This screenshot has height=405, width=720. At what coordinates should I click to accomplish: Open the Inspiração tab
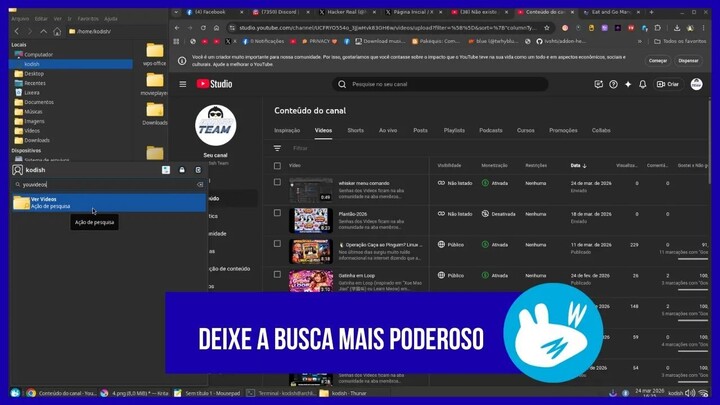287,130
